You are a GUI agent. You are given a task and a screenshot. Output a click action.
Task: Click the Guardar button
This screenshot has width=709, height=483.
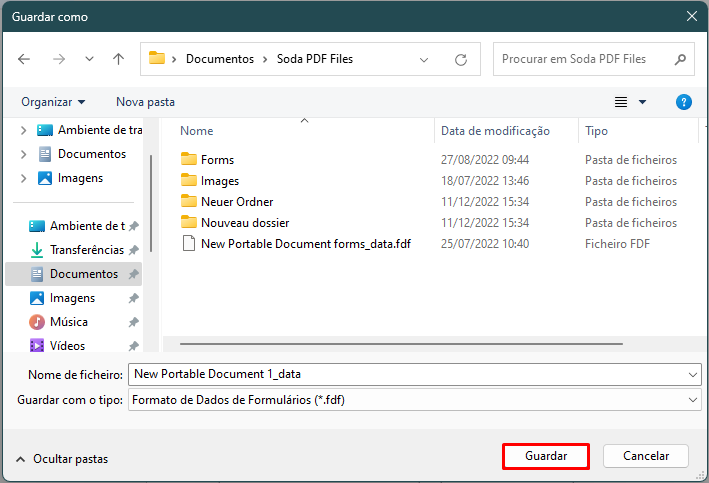coord(546,456)
